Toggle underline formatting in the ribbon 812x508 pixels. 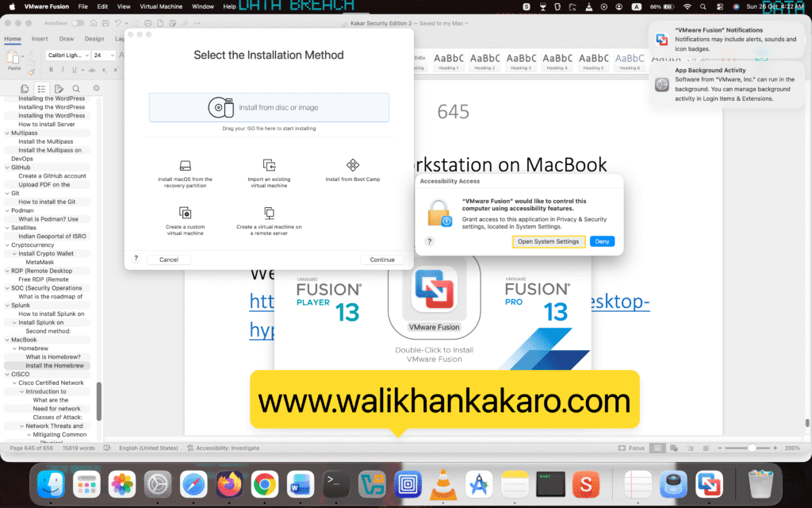click(73, 70)
